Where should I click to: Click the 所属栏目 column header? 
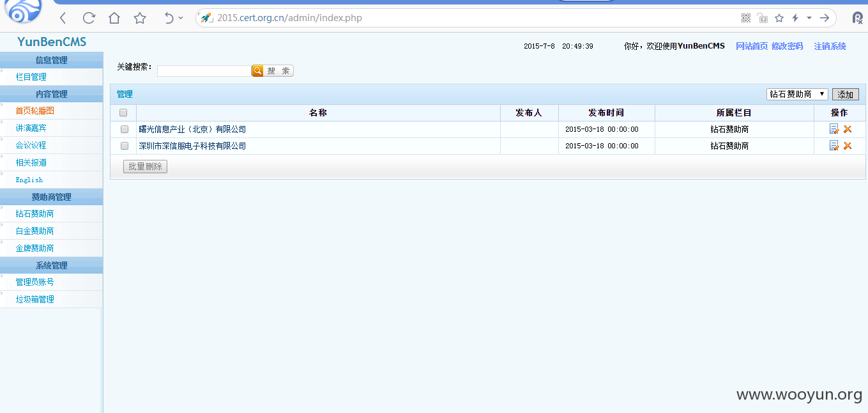734,113
